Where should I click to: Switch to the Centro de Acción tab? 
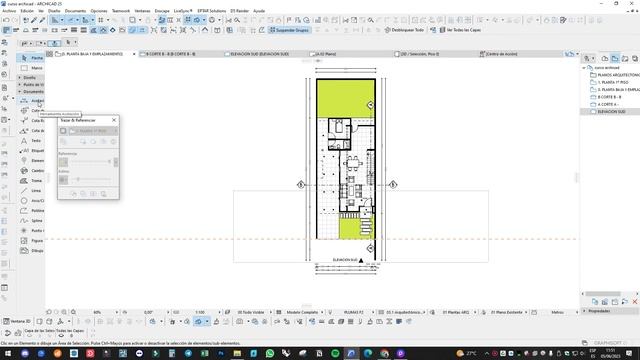520,54
